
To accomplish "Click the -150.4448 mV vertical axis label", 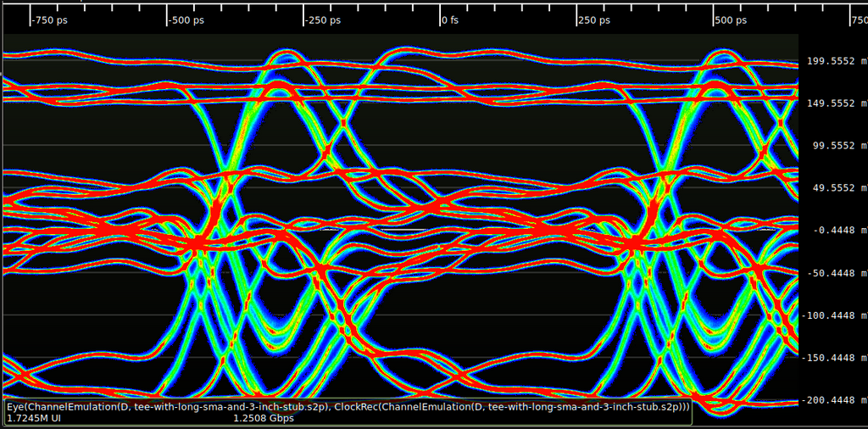I will click(834, 358).
